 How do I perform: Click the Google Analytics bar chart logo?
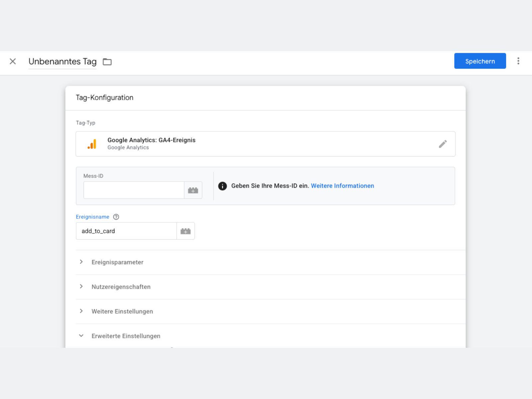(x=92, y=144)
